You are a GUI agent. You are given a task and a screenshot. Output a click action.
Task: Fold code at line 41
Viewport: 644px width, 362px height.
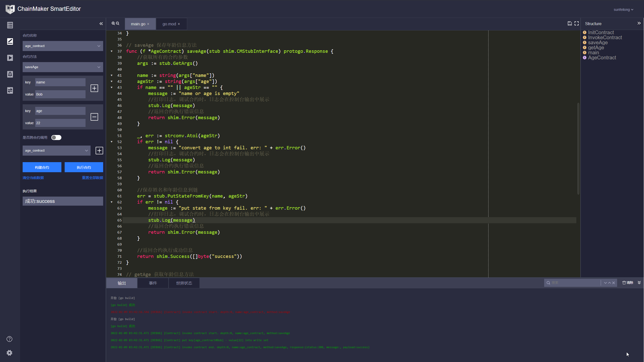pos(112,75)
